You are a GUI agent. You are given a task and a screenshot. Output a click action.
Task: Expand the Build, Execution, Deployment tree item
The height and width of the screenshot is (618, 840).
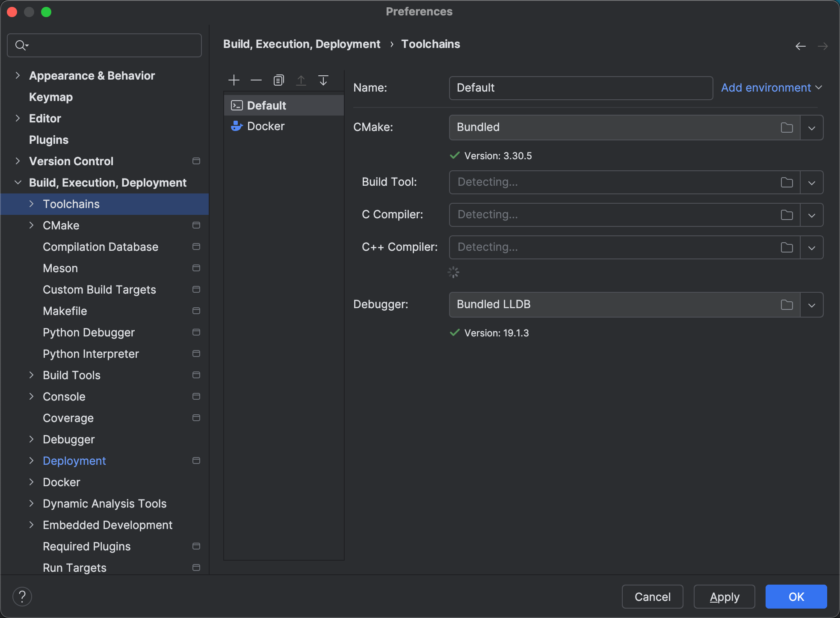click(18, 183)
